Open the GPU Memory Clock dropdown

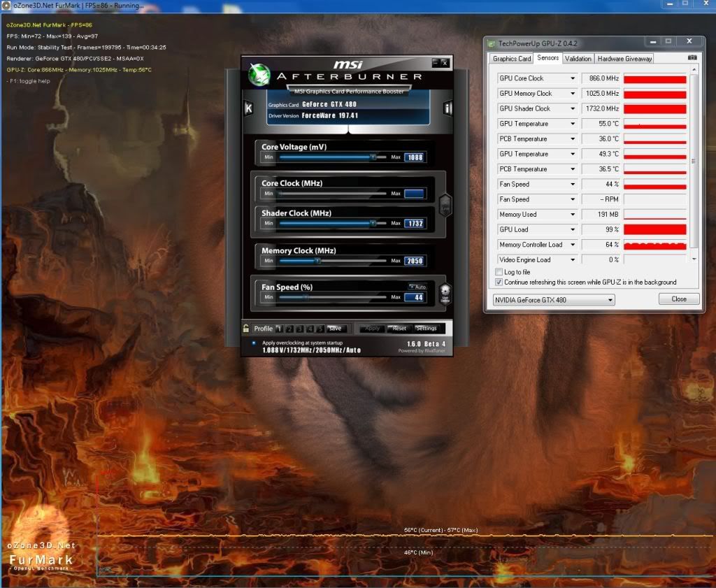click(573, 94)
